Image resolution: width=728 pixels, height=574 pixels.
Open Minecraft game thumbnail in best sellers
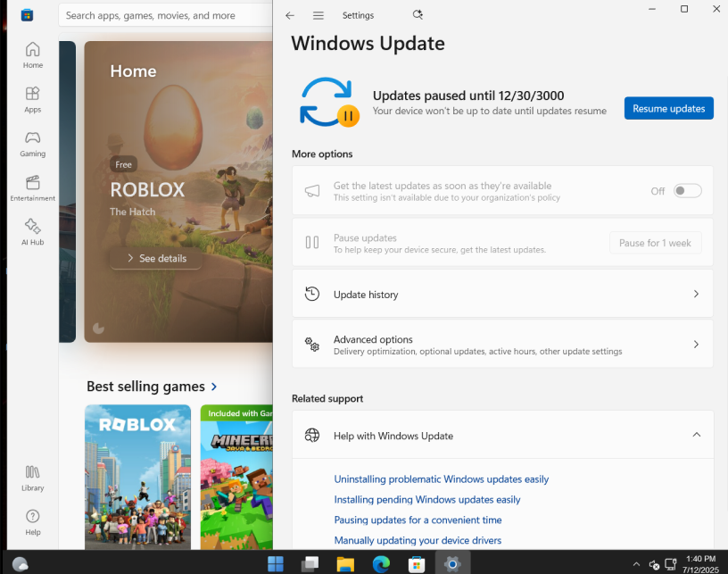click(236, 477)
